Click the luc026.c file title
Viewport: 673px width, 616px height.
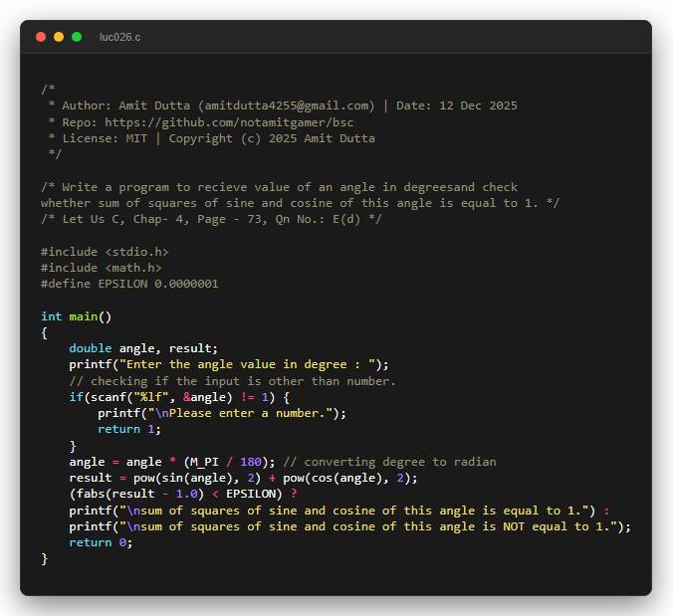coord(119,38)
